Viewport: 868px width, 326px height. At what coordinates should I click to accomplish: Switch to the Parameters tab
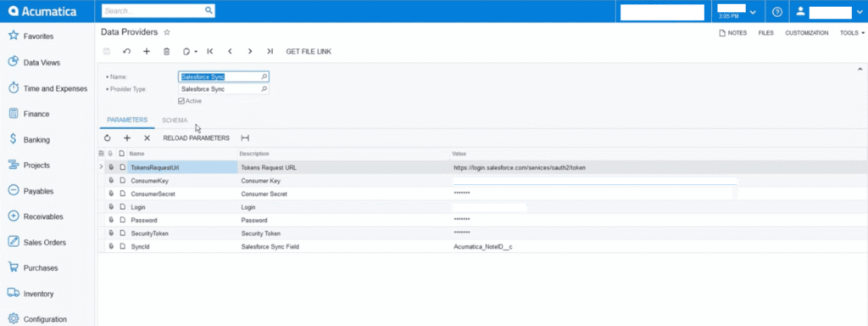pyautogui.click(x=127, y=120)
